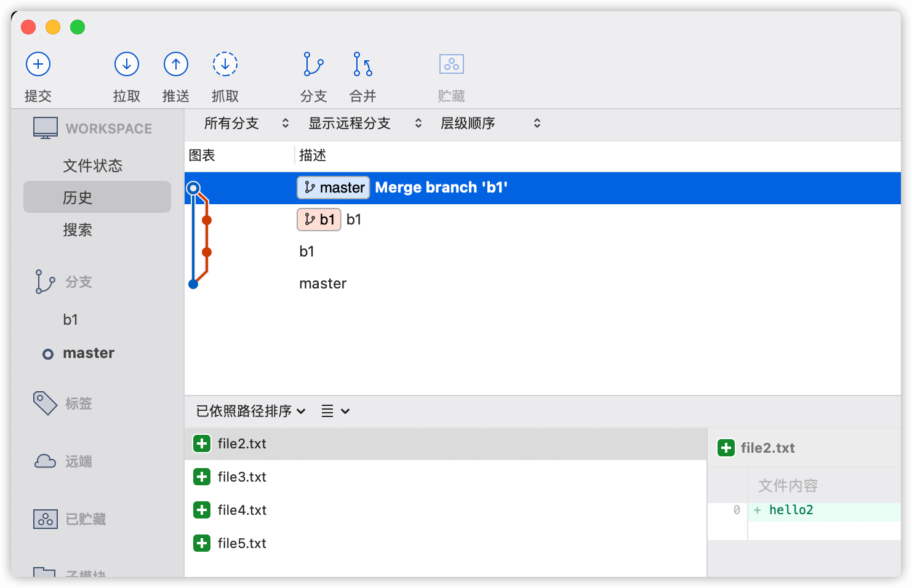The height and width of the screenshot is (588, 912).
Task: Click the Push (推送) toolbar icon
Action: click(x=176, y=65)
